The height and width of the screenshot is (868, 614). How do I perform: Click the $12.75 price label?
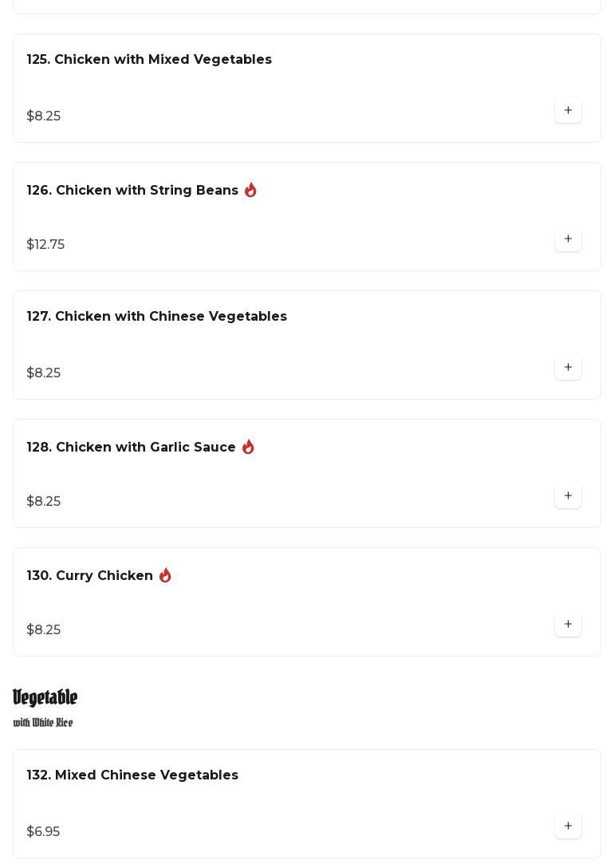point(45,245)
